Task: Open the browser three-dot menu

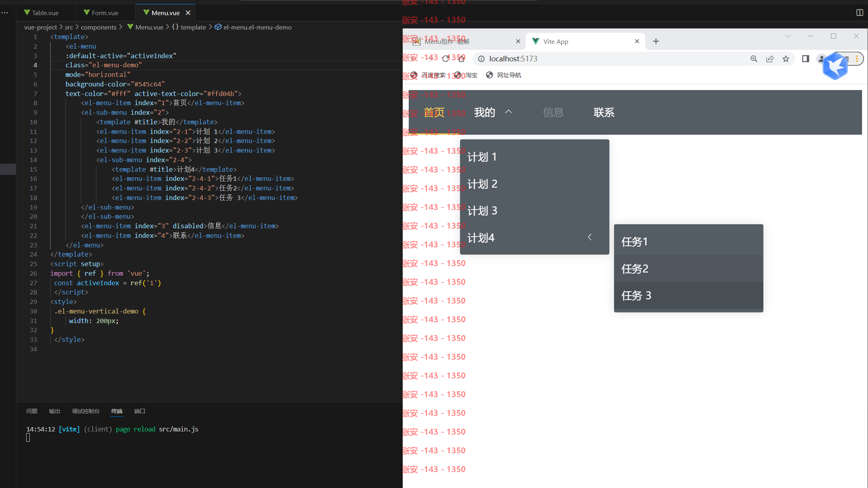Action: point(857,59)
